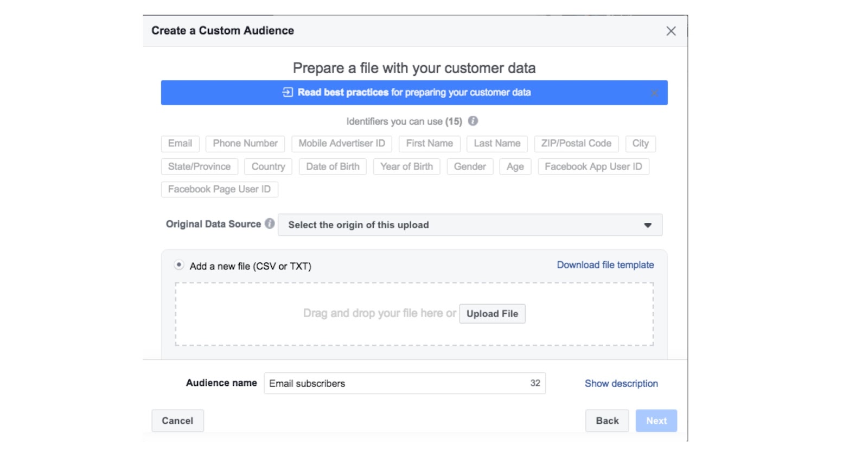Select the City identifier tag

click(x=641, y=144)
